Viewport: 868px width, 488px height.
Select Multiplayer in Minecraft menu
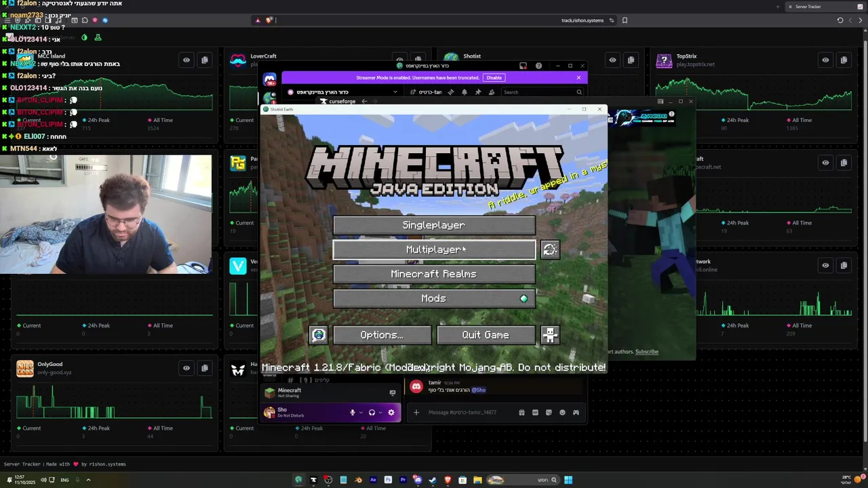pyautogui.click(x=434, y=249)
